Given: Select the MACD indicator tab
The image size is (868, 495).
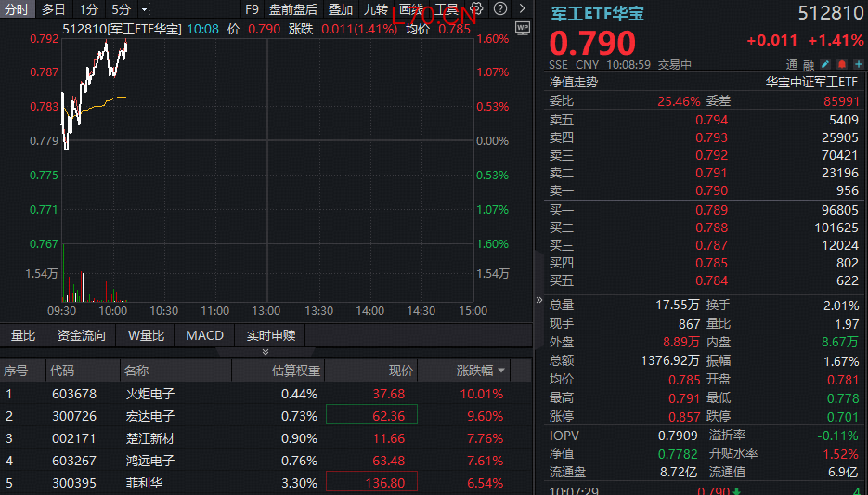Looking at the screenshot, I should coord(204,335).
